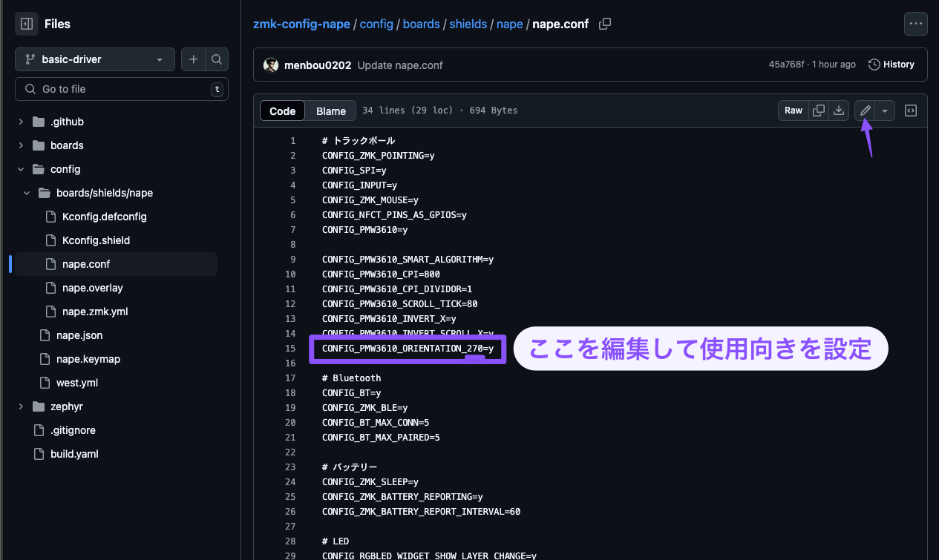
Task: Go to boards breadcrumb link
Action: (422, 24)
